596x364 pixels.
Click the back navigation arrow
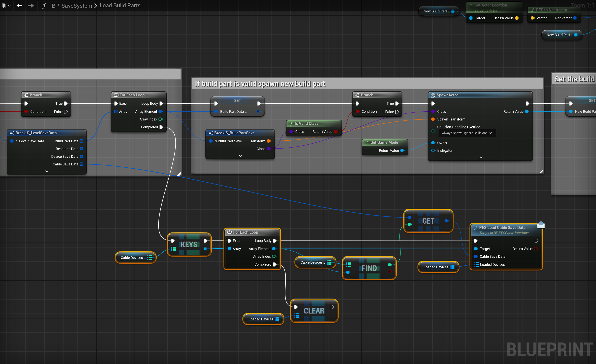19,5
